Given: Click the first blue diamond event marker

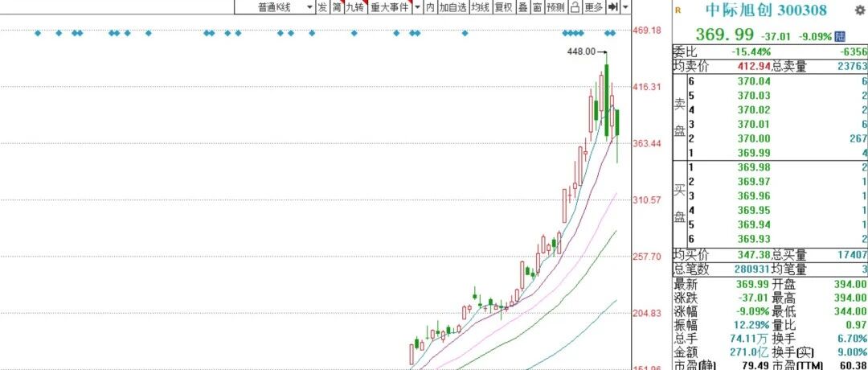Looking at the screenshot, I should tap(38, 33).
